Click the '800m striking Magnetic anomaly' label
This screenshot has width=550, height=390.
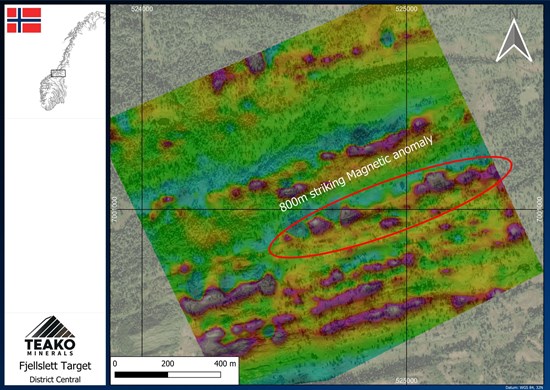(356, 174)
